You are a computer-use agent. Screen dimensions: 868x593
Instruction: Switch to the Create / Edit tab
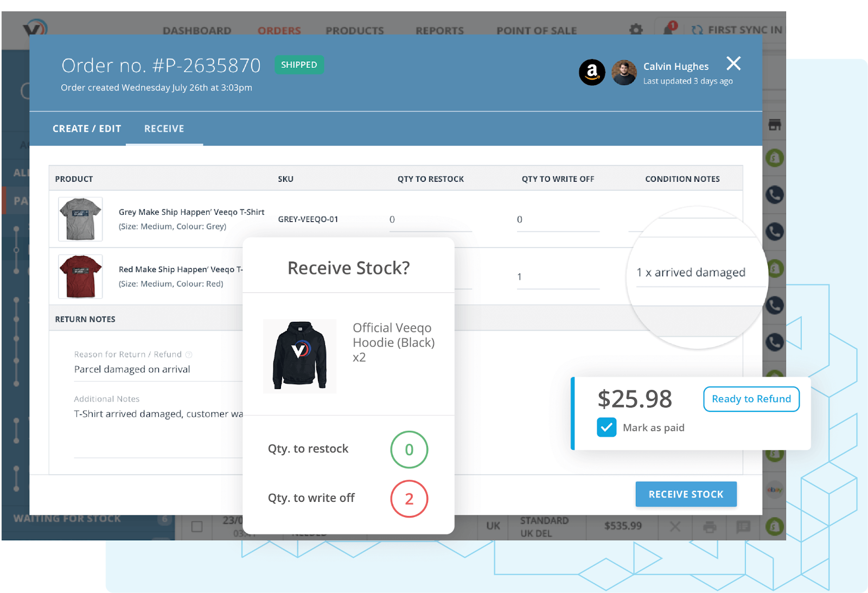[x=87, y=129]
